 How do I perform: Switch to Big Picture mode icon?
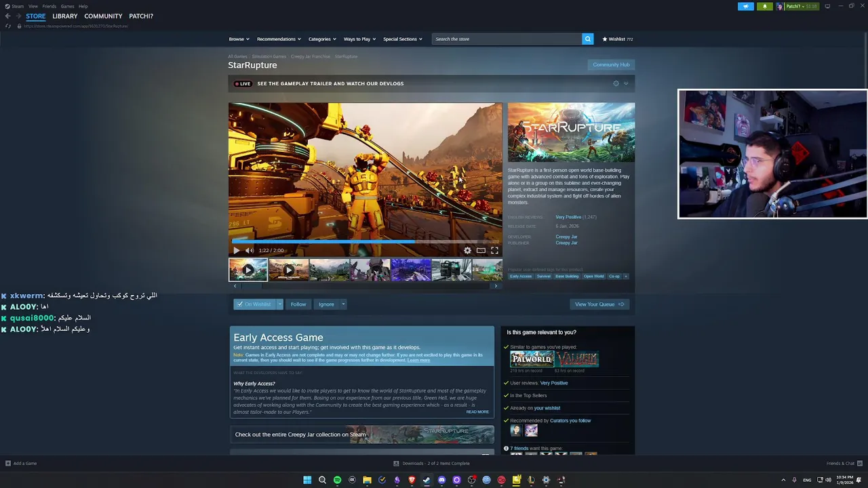pyautogui.click(x=827, y=6)
